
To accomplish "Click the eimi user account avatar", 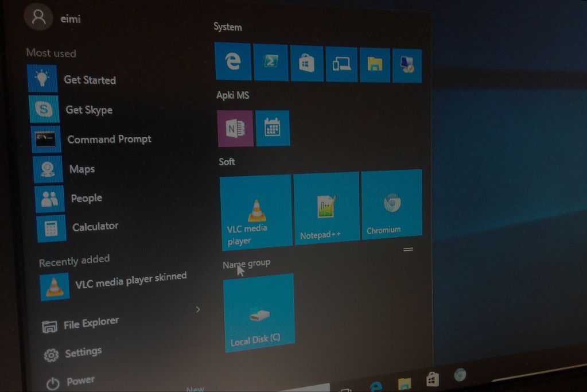I will 38,16.
